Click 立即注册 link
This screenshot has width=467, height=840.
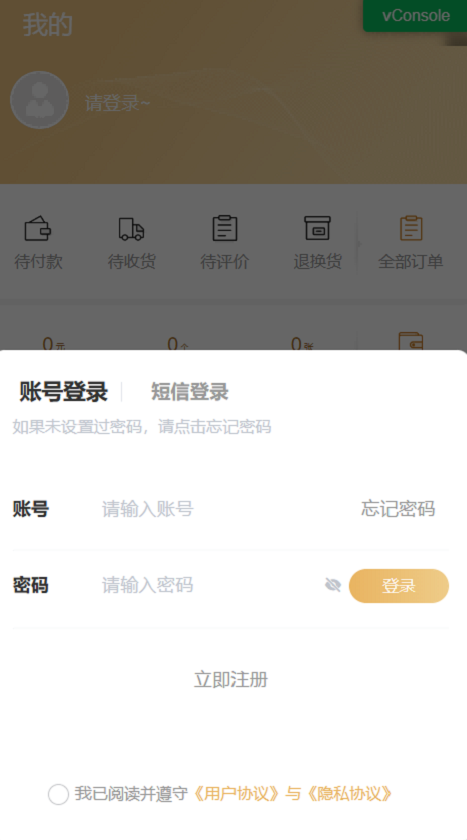231,679
